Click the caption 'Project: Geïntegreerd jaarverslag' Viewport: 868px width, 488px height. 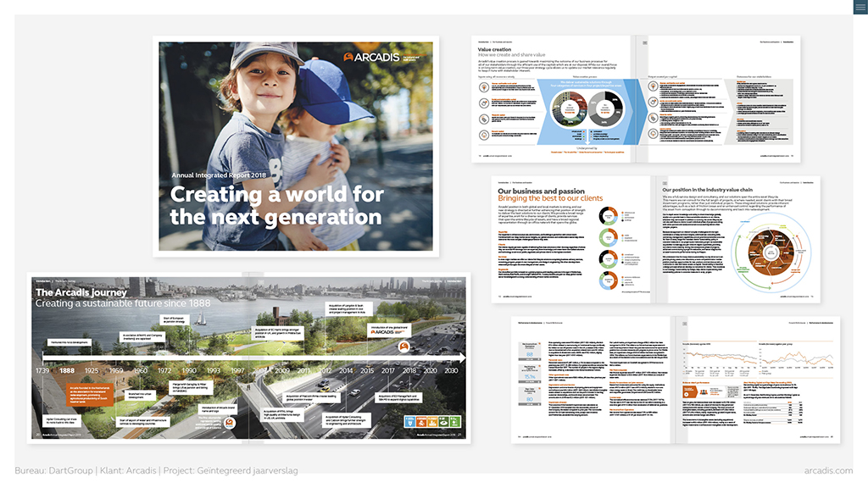coord(231,470)
